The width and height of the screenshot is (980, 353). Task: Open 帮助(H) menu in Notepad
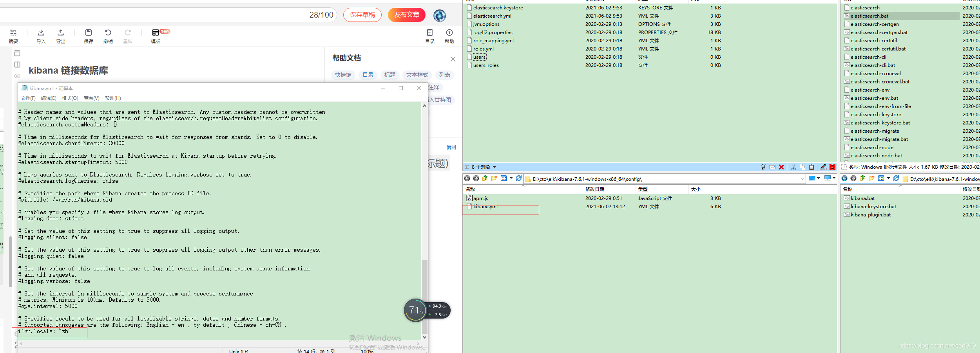113,98
